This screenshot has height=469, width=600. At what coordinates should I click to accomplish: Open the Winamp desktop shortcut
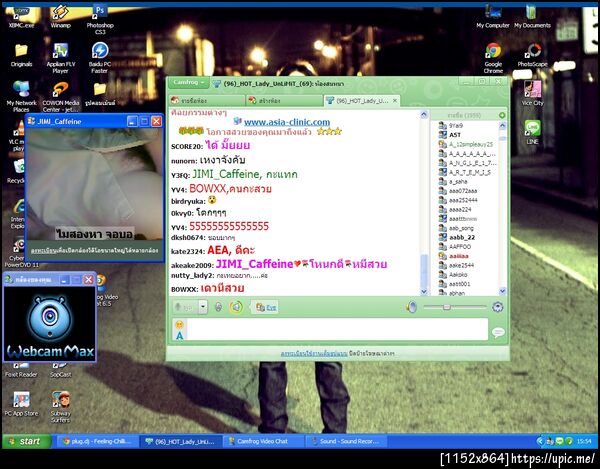[60, 17]
